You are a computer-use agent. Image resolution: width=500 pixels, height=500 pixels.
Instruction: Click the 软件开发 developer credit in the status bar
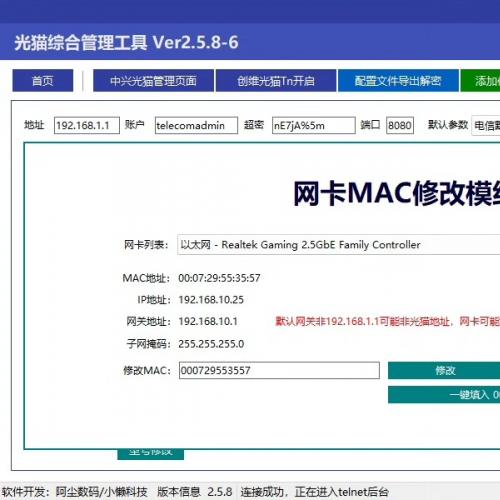point(74,492)
